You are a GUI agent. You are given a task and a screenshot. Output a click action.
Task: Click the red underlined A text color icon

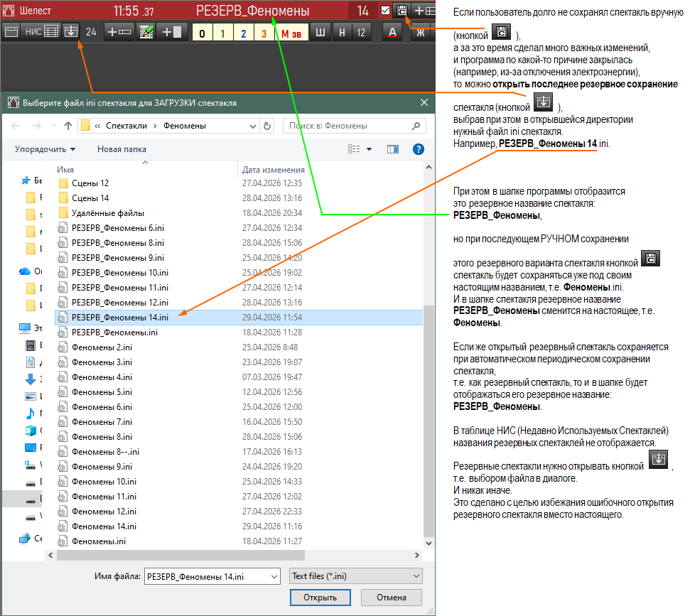392,32
